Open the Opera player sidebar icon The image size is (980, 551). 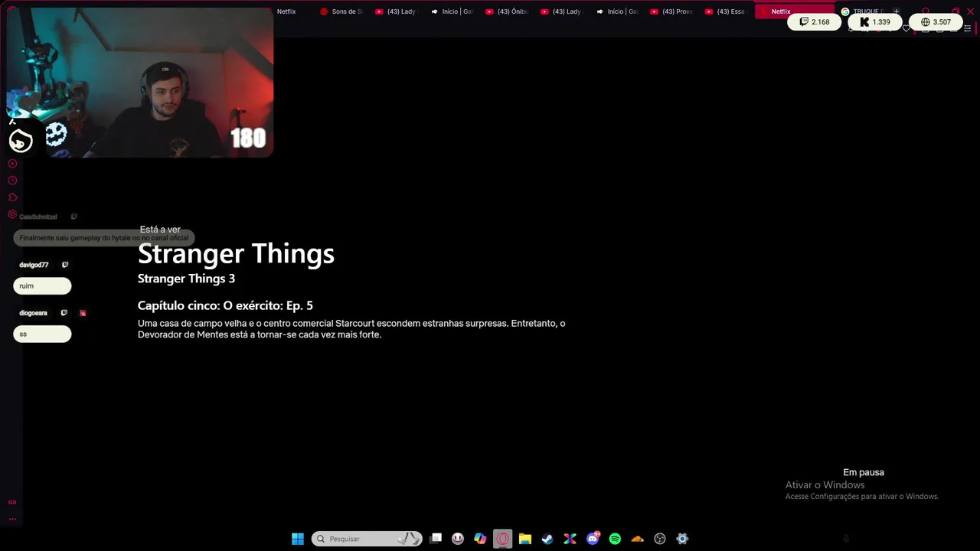tap(12, 164)
